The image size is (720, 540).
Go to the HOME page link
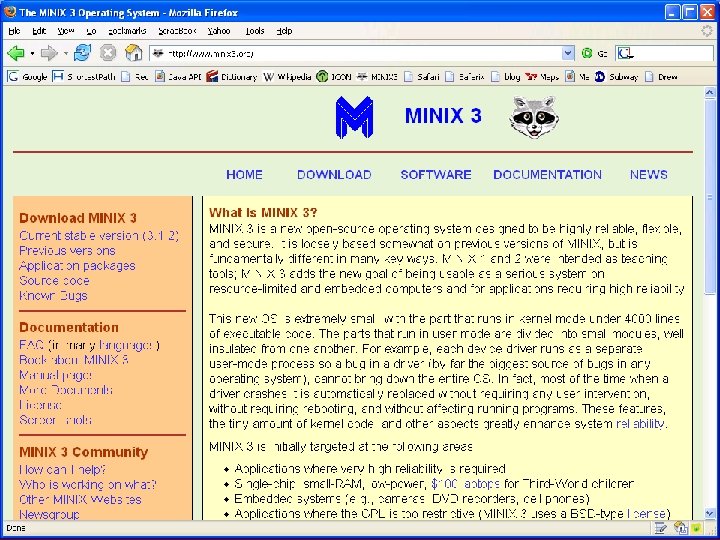244,174
